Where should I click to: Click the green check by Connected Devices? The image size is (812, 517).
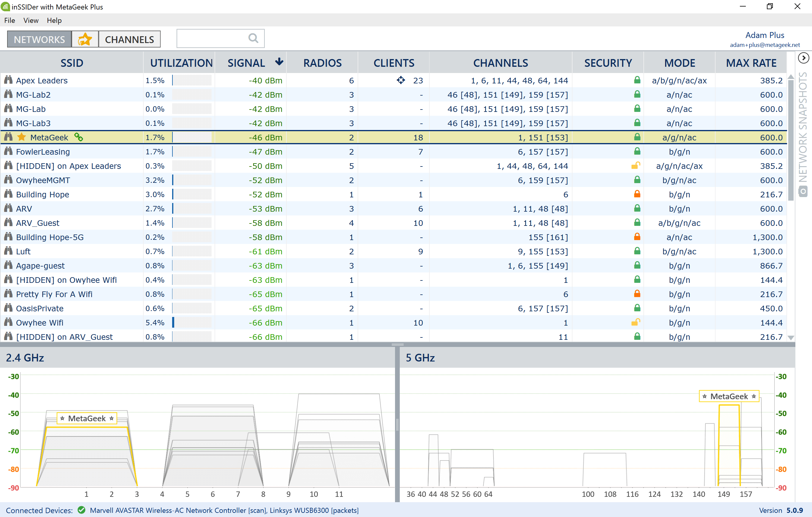pos(81,510)
